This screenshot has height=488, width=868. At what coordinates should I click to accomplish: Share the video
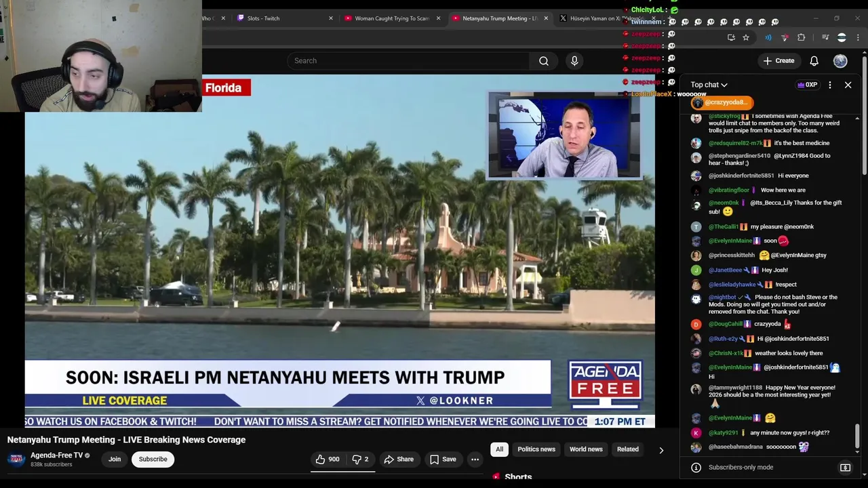click(399, 459)
